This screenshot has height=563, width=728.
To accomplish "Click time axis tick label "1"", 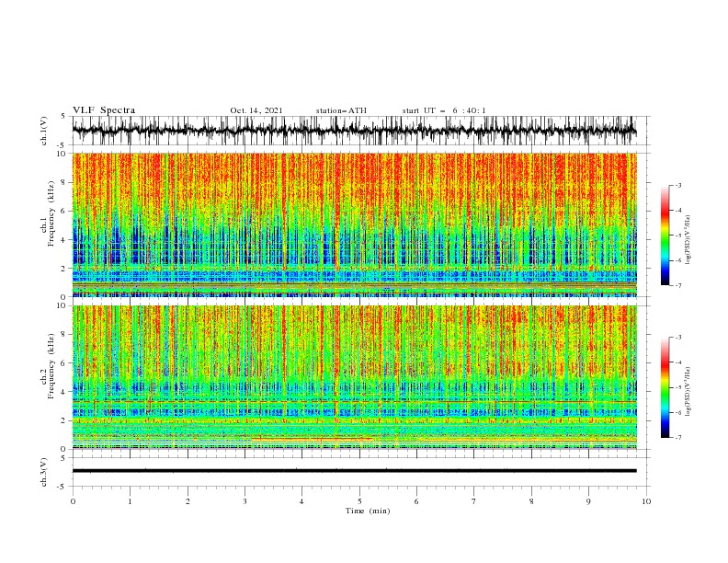I will click(x=130, y=501).
